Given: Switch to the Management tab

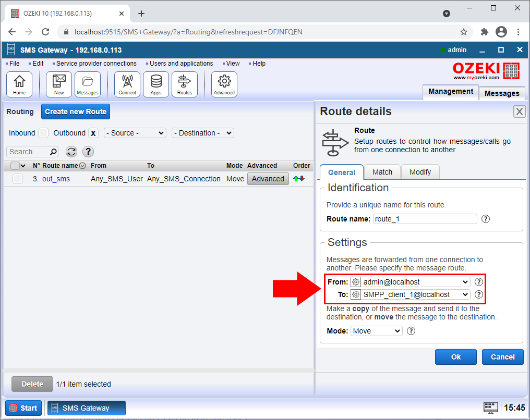Looking at the screenshot, I should 451,92.
